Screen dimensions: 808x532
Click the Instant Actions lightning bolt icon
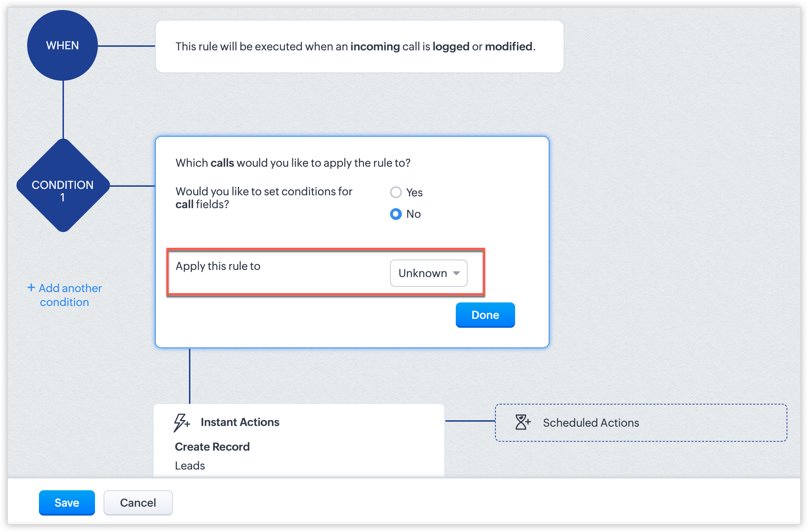[x=181, y=422]
